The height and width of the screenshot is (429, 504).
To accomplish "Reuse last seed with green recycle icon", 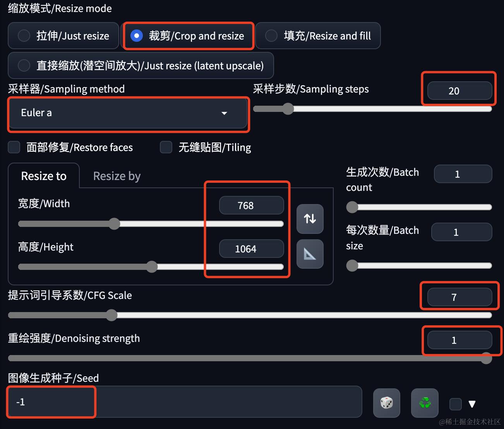I will (x=425, y=403).
